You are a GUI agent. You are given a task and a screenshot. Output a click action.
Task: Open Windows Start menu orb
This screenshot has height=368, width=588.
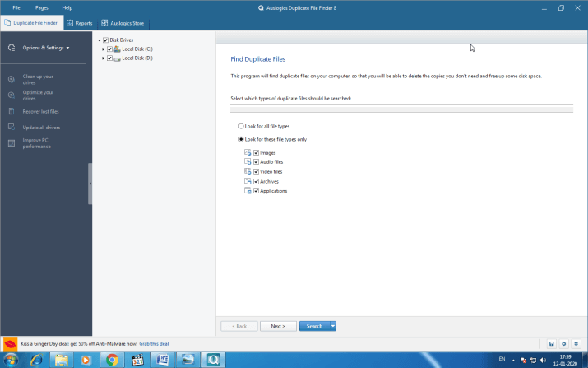point(11,360)
